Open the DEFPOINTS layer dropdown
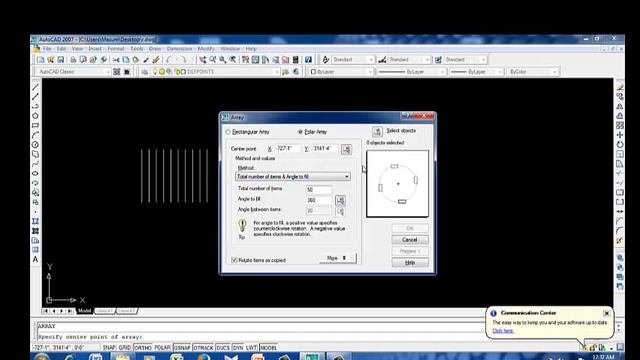This screenshot has width=640, height=360. point(216,72)
